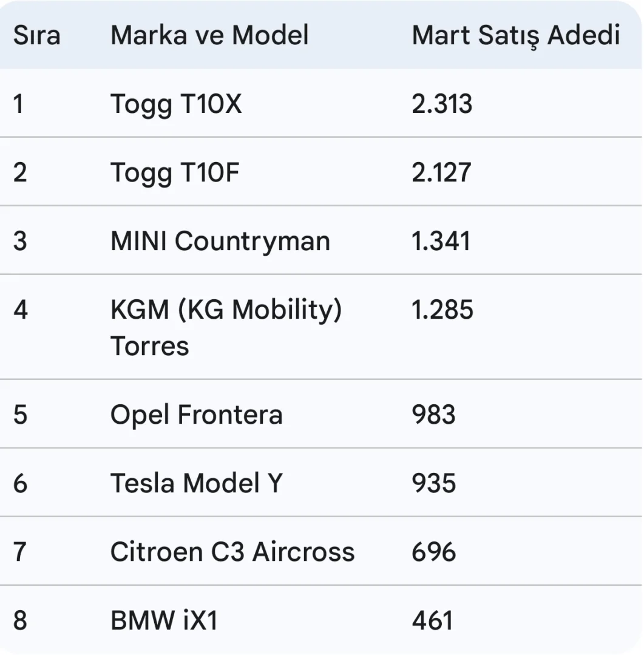Select the 1.285 sales value
This screenshot has width=644, height=655.
click(442, 310)
